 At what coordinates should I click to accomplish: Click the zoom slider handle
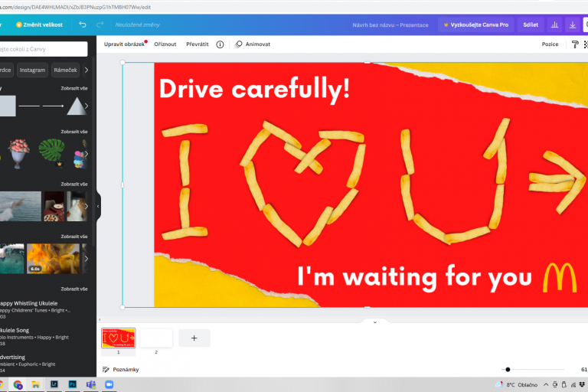508,370
